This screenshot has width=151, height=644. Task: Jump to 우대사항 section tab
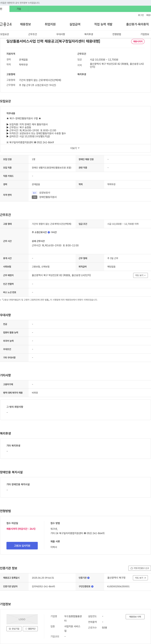(60, 34)
